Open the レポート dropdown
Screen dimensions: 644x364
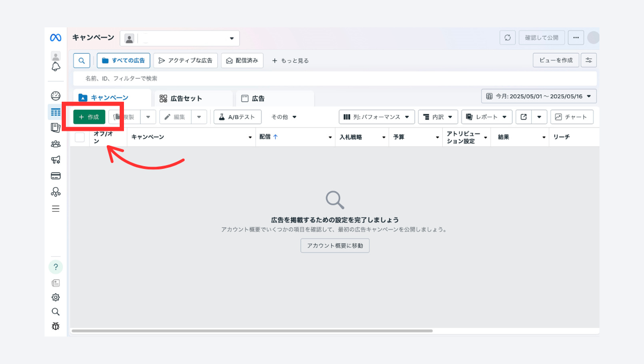click(x=487, y=116)
